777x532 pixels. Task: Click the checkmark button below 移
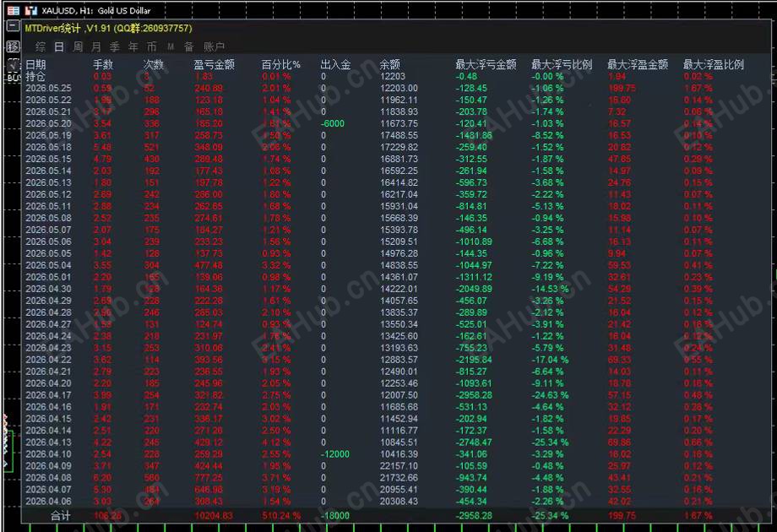[x=14, y=63]
